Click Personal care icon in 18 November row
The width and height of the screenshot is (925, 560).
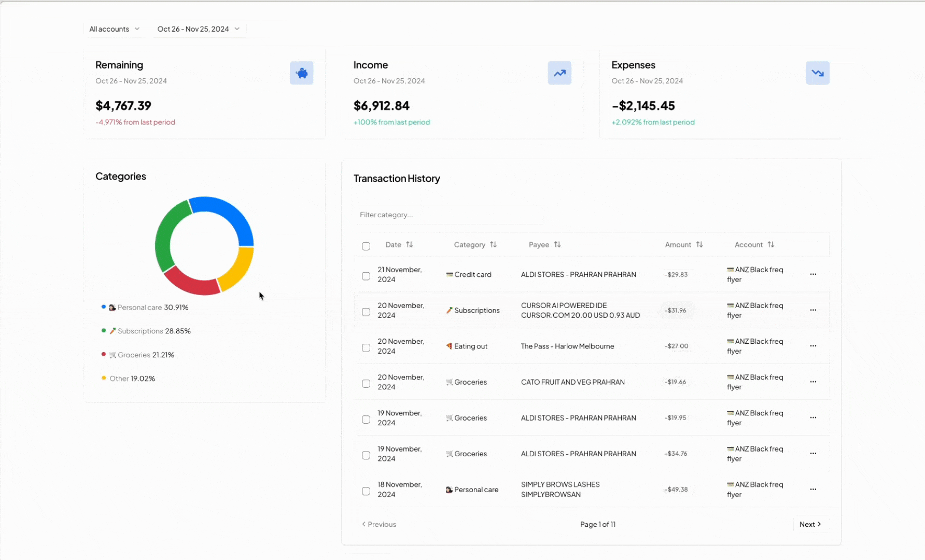pos(449,489)
